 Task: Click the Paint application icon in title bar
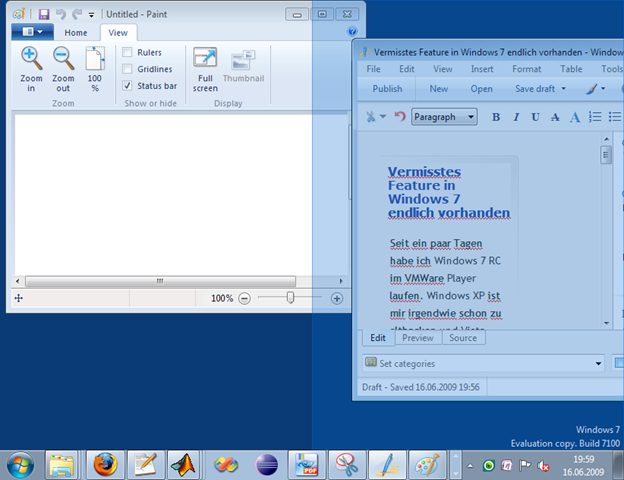pos(18,14)
